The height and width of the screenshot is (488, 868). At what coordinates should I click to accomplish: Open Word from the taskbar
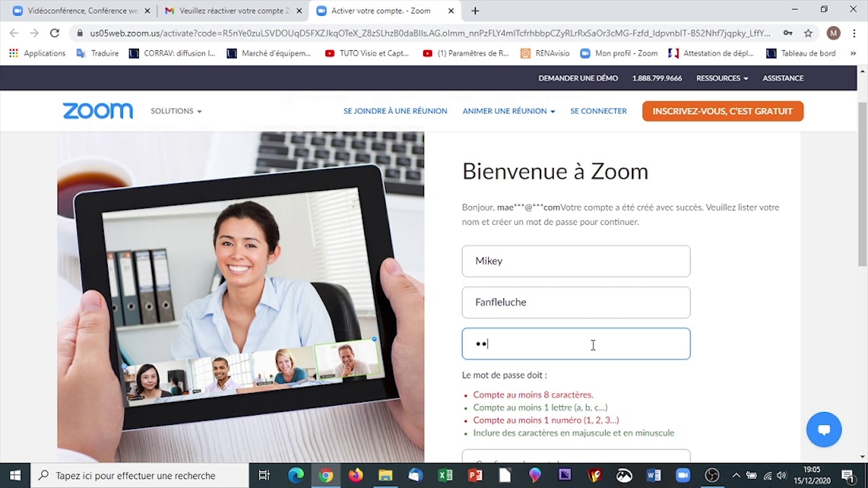[x=654, y=475]
